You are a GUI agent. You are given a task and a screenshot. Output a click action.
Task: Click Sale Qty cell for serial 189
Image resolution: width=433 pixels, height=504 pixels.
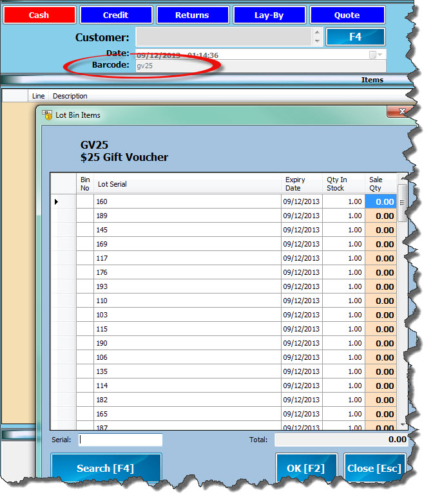[x=381, y=216]
